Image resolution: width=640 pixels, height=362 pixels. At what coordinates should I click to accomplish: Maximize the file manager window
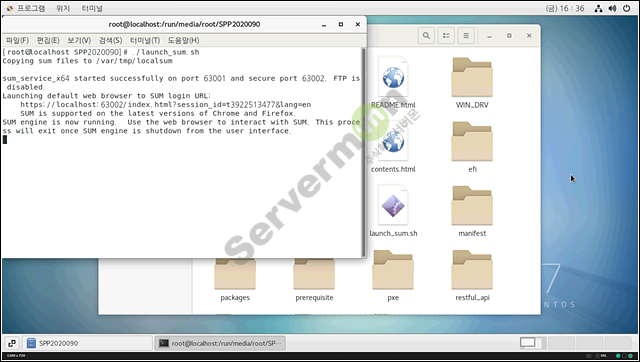coord(509,36)
